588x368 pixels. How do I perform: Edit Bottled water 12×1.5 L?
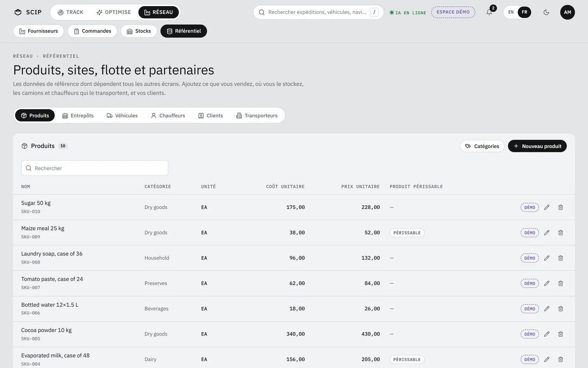tap(547, 309)
